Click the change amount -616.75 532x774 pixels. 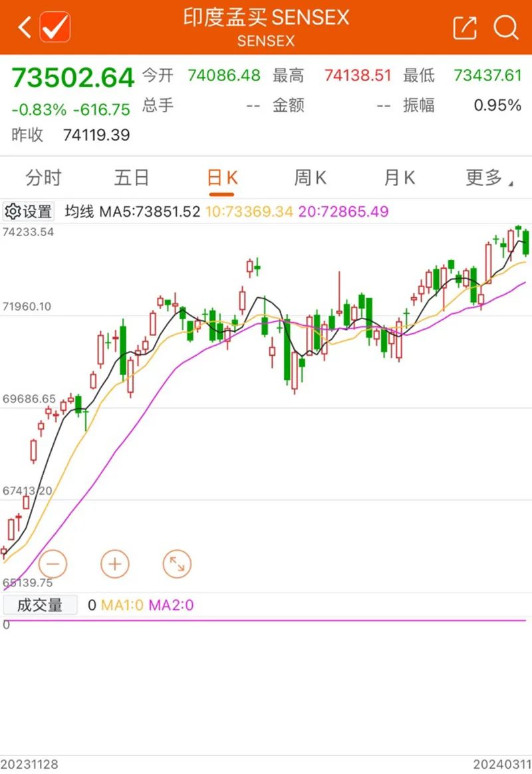coord(102,110)
